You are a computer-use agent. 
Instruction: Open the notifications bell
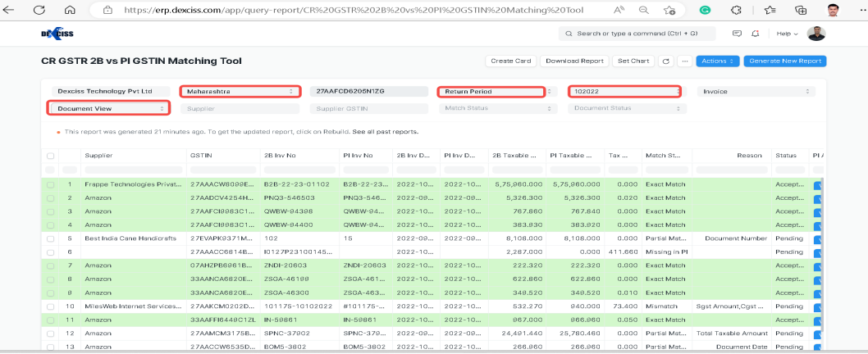(755, 34)
